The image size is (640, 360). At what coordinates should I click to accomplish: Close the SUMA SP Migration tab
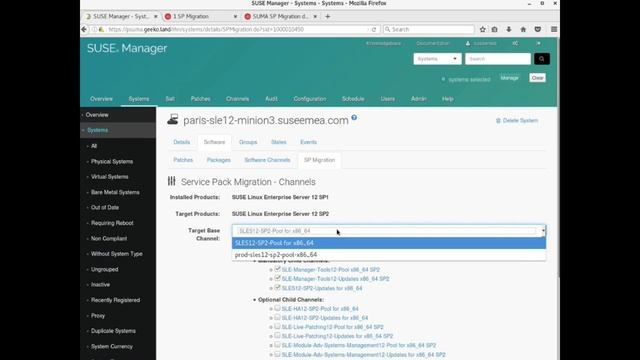(315, 16)
